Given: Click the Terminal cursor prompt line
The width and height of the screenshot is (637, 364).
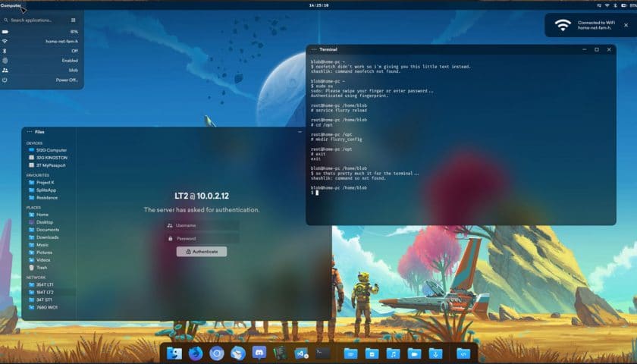Looking at the screenshot, I should [x=315, y=193].
